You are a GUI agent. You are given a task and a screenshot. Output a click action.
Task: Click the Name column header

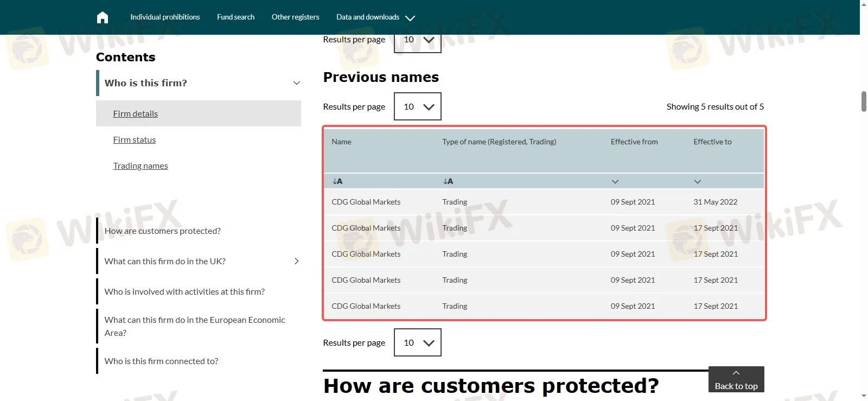coord(341,142)
